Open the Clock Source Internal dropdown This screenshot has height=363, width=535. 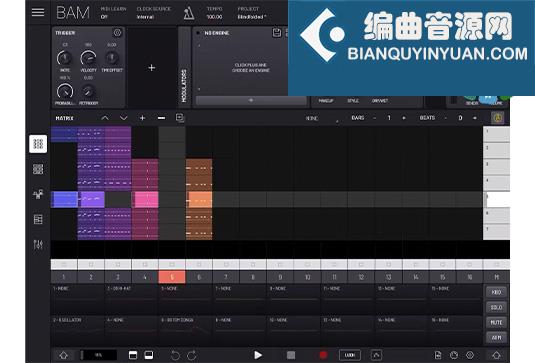coord(154,13)
